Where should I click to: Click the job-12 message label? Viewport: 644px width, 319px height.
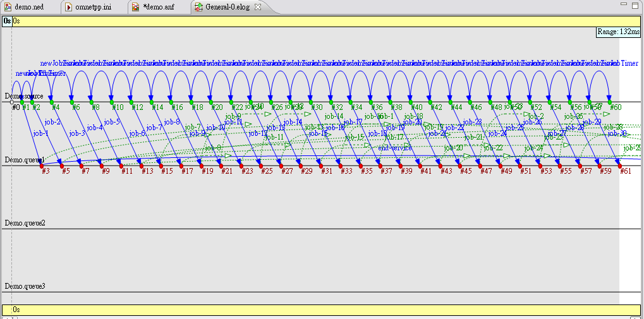pos(258,133)
